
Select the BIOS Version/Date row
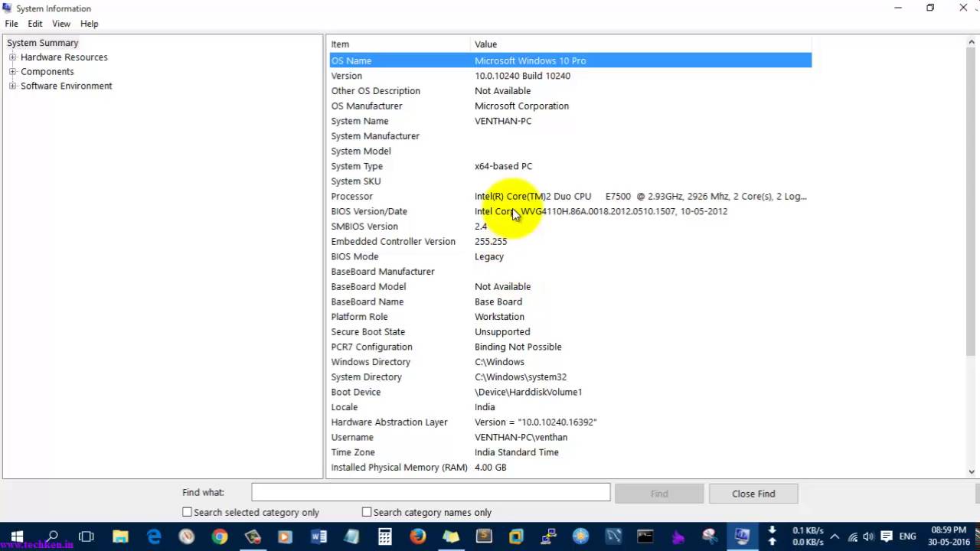click(570, 211)
